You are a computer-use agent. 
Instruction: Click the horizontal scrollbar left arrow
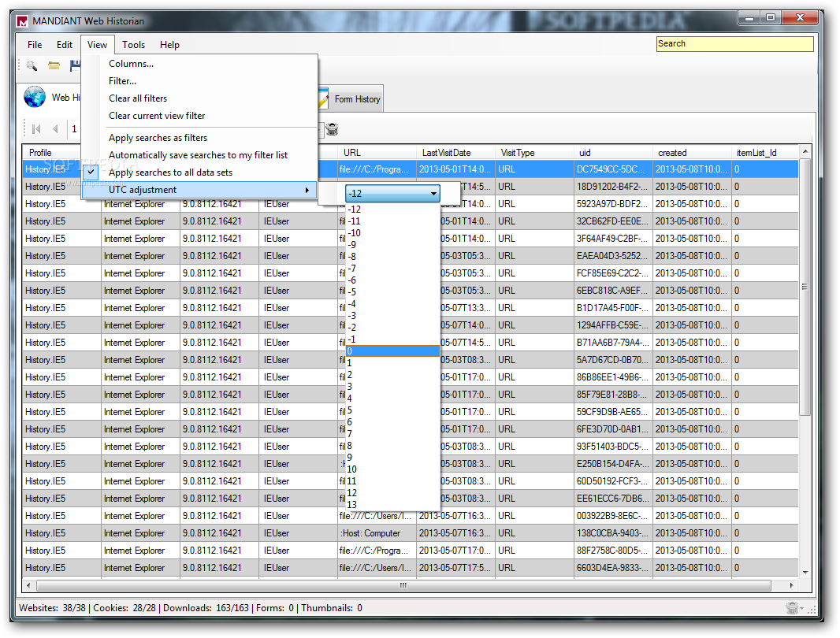point(28,585)
